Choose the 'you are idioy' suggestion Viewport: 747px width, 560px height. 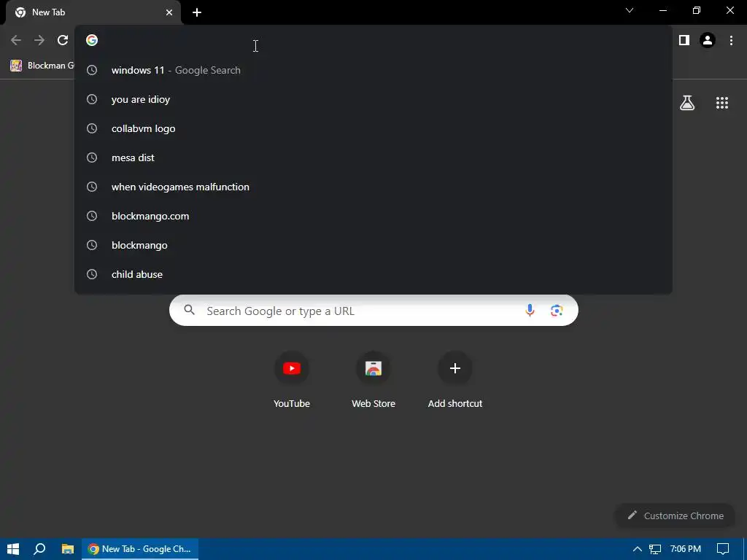[x=373, y=99]
